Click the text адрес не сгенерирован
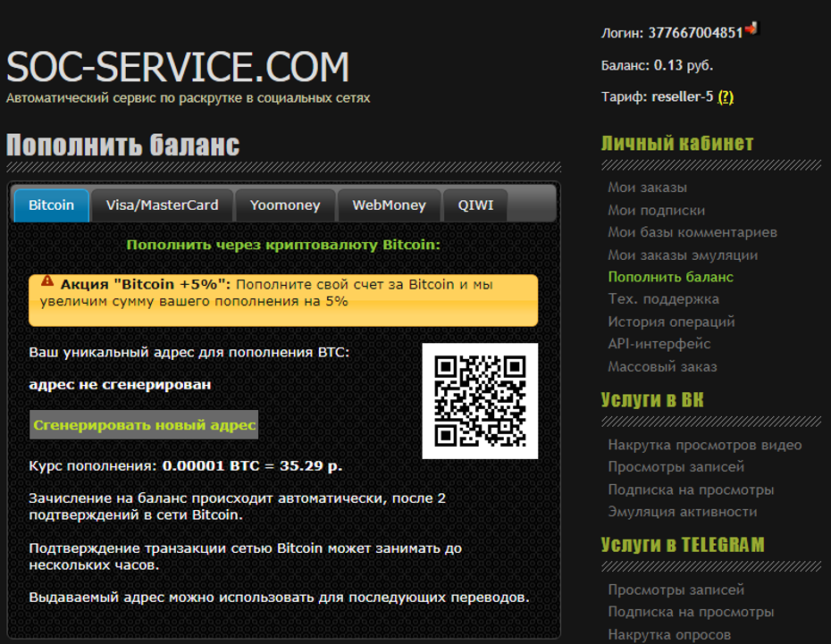 (120, 384)
